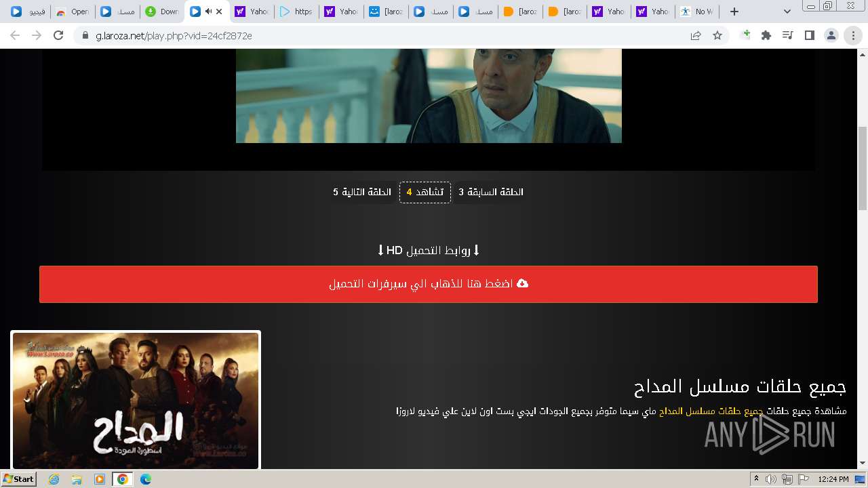This screenshot has width=868, height=488.
Task: Select the Chrome taskbar button
Action: coord(123,479)
